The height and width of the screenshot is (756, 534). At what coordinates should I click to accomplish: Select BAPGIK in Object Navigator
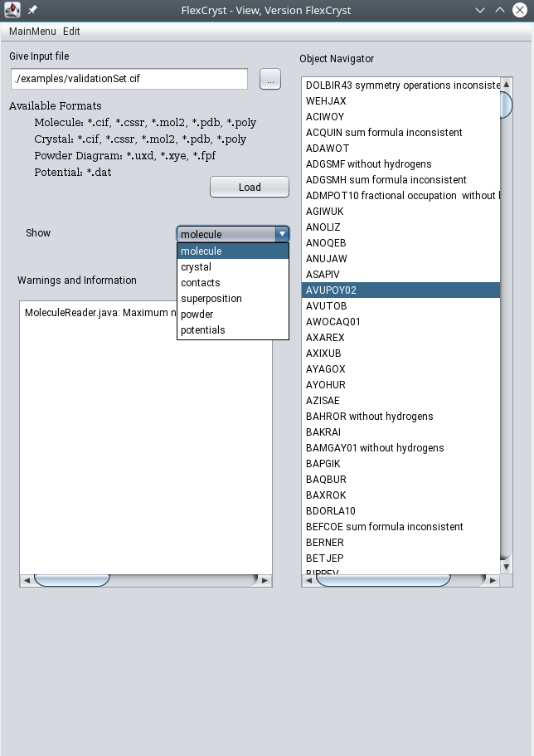(401, 464)
